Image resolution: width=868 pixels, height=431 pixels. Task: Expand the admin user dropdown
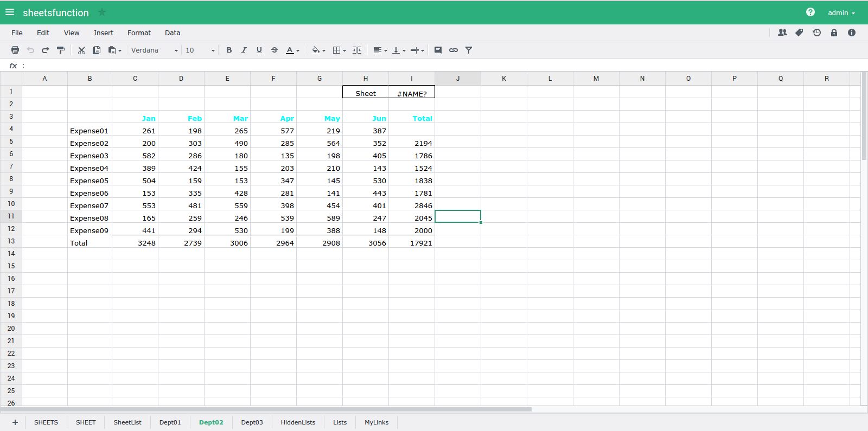point(841,12)
